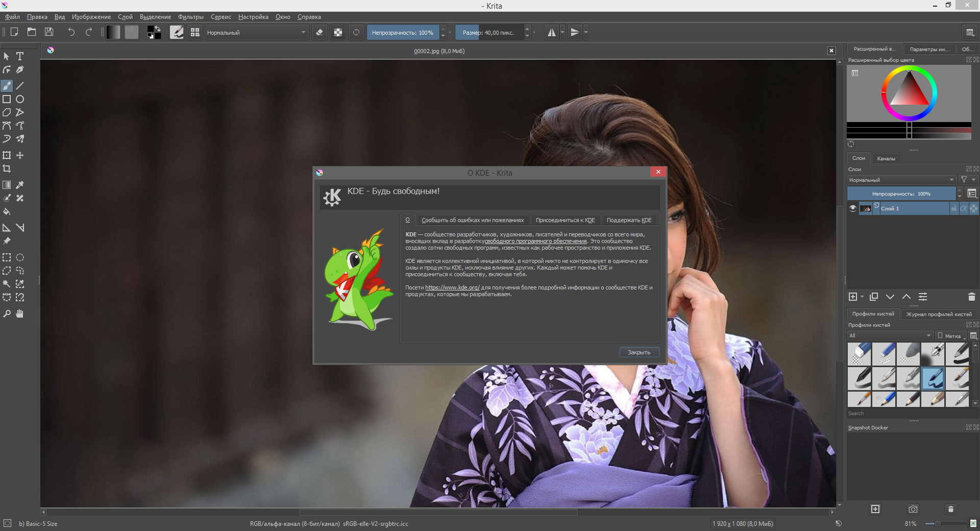Select the Calligraphy tool
980x531 pixels.
click(x=20, y=69)
